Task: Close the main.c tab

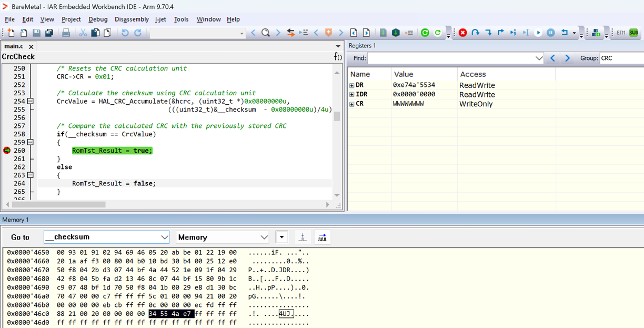Action: click(x=31, y=47)
